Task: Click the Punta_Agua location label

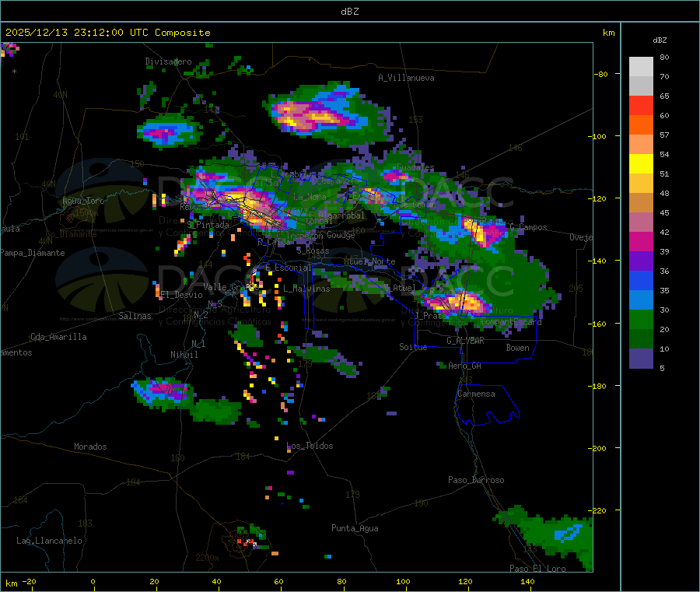Action: click(x=355, y=528)
